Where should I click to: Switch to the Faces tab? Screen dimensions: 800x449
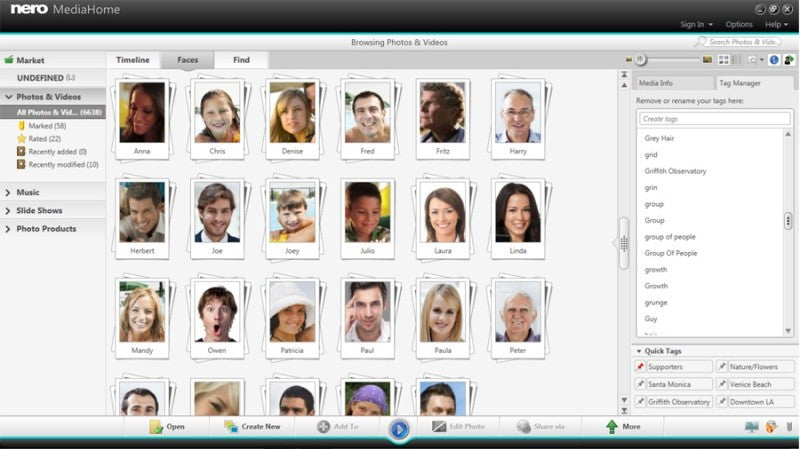pyautogui.click(x=187, y=60)
